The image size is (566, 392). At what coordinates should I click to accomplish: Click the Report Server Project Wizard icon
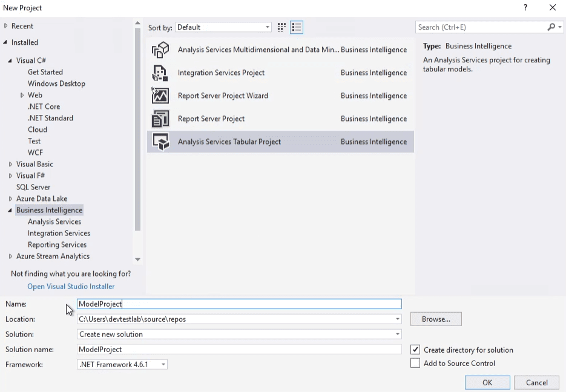click(x=160, y=96)
